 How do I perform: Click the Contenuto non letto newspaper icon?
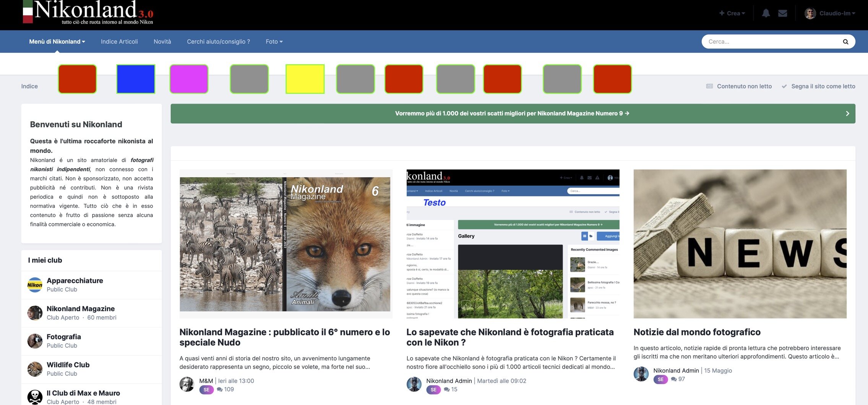[709, 86]
